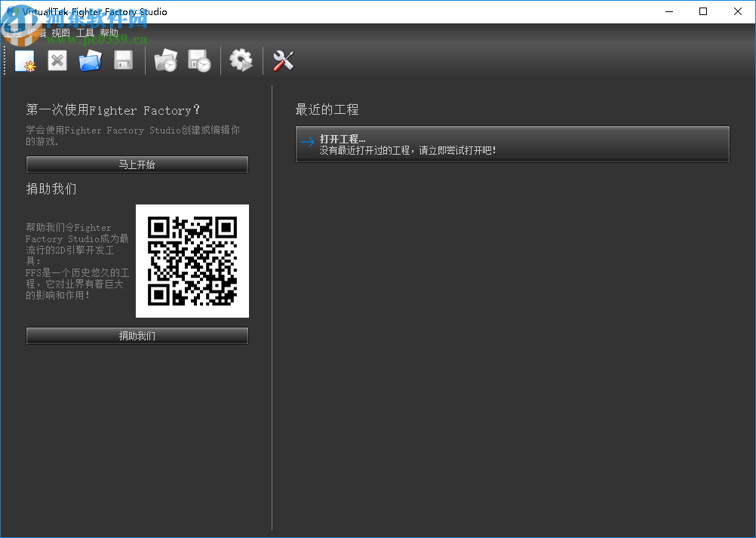Viewport: 756px width, 538px height.
Task: Click the blue Open Folder icon
Action: coord(90,61)
